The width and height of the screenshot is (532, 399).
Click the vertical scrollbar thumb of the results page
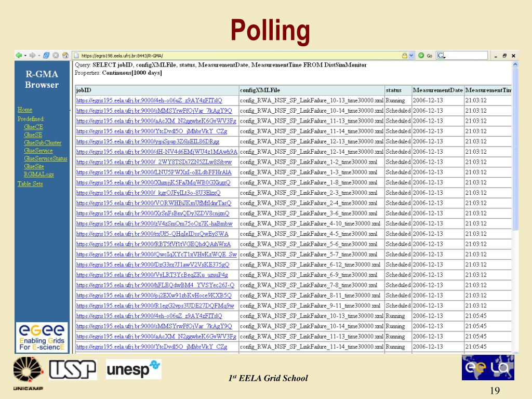515,149
